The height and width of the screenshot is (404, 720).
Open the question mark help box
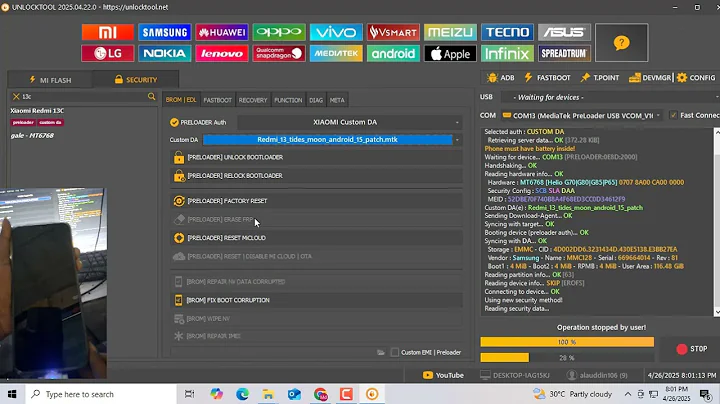[621, 43]
